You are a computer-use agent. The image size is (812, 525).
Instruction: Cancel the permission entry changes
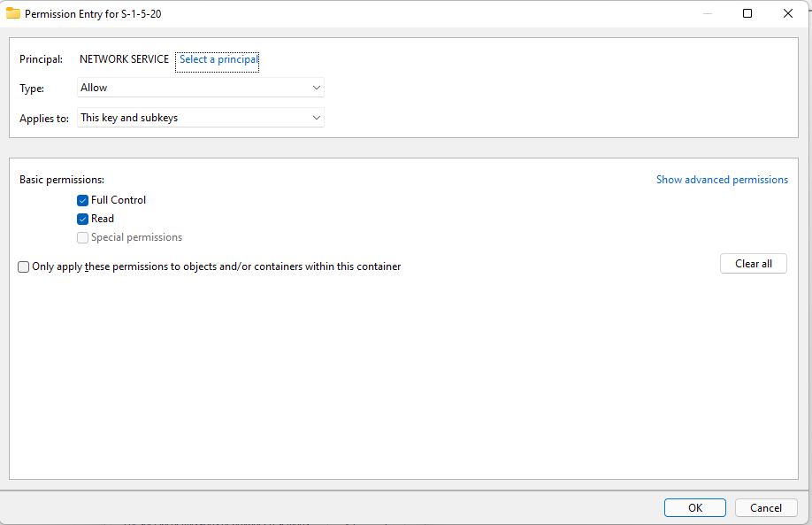click(x=766, y=507)
